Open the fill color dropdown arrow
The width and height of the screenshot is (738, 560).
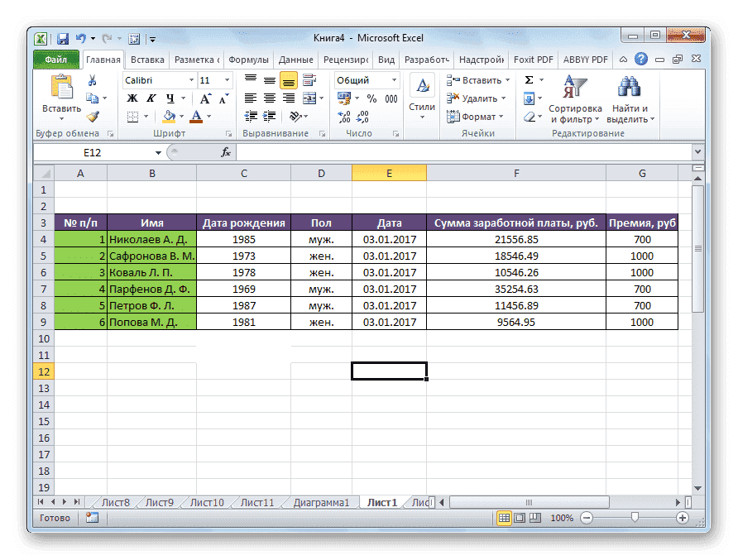click(180, 115)
